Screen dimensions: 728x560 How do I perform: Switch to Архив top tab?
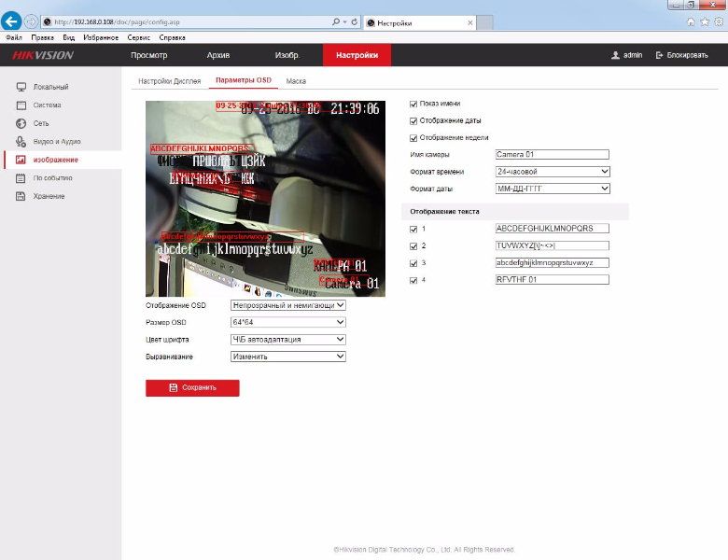(218, 55)
